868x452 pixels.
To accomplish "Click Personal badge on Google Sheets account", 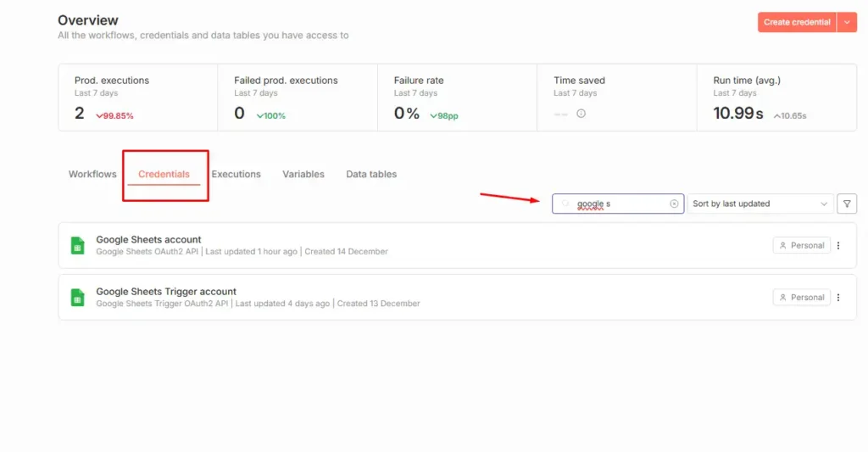I will tap(801, 246).
